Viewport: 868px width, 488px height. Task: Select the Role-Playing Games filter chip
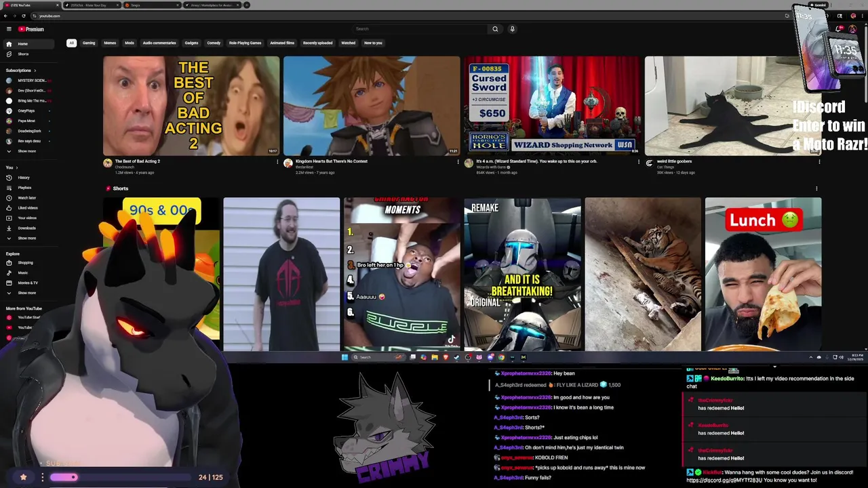245,43
